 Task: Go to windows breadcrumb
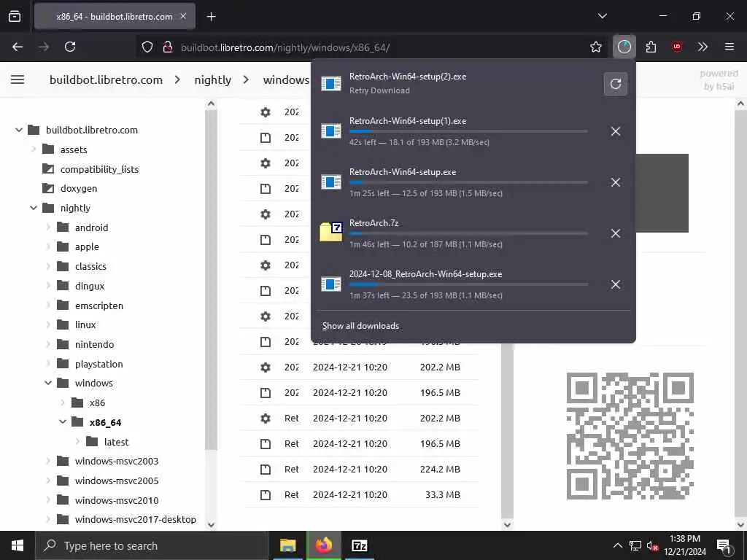click(x=286, y=80)
